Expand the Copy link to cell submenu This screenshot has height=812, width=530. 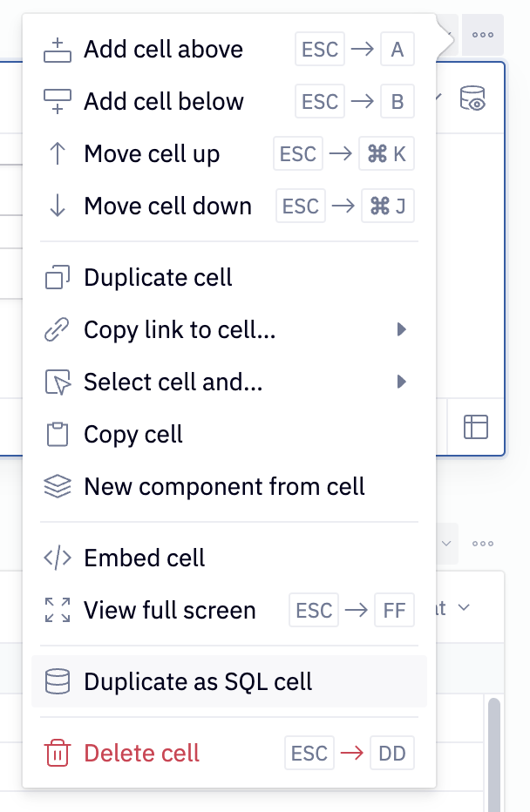pos(402,329)
